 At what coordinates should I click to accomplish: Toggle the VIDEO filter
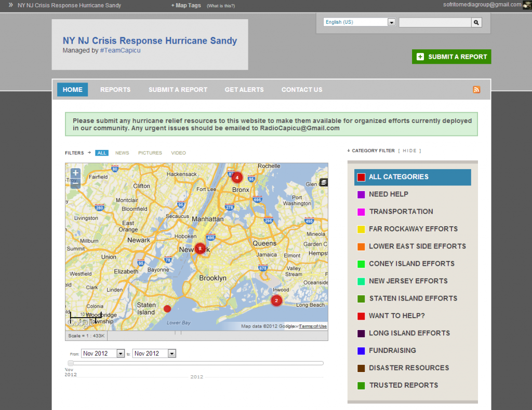pos(178,153)
